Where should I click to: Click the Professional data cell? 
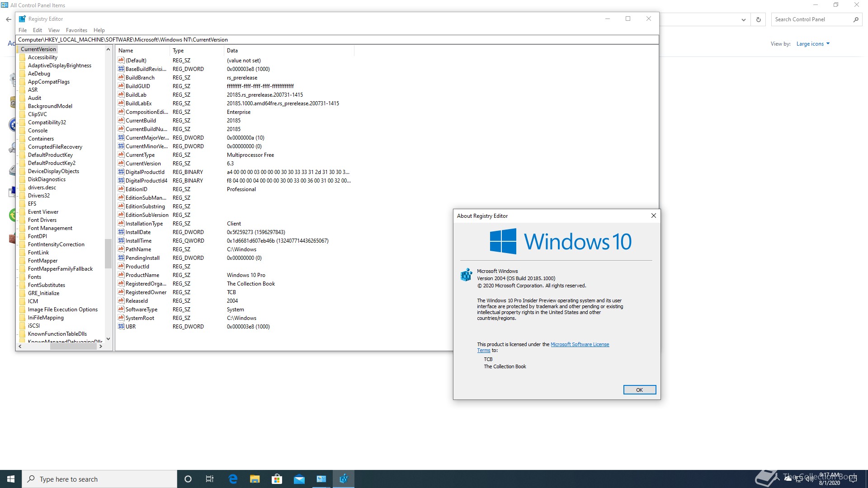(241, 189)
